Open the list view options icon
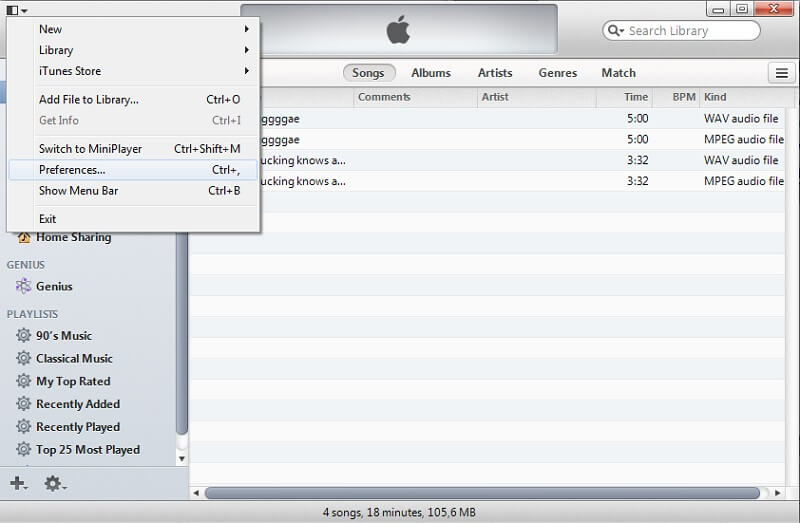The width and height of the screenshot is (800, 523). 782,73
